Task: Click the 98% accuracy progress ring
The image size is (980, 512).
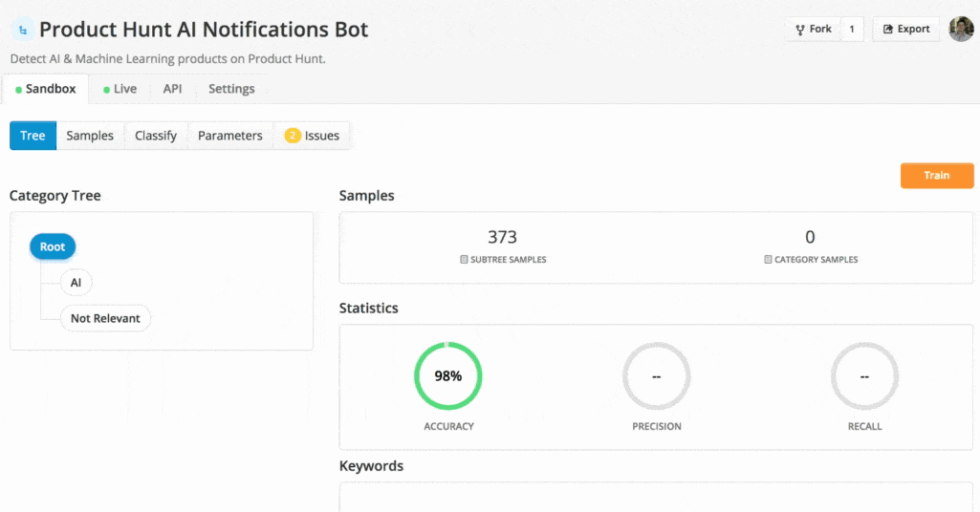Action: click(447, 376)
